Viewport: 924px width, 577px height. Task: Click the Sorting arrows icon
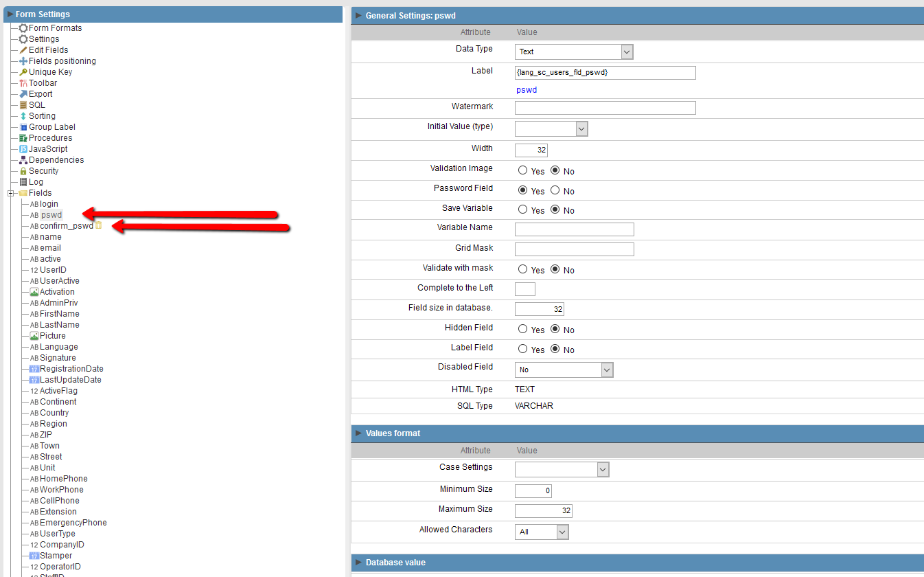pyautogui.click(x=23, y=116)
